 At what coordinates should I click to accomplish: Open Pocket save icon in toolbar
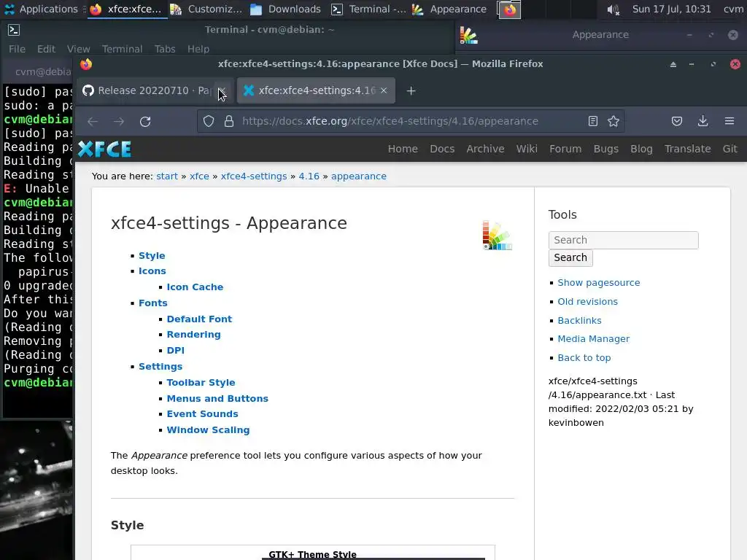pos(677,122)
